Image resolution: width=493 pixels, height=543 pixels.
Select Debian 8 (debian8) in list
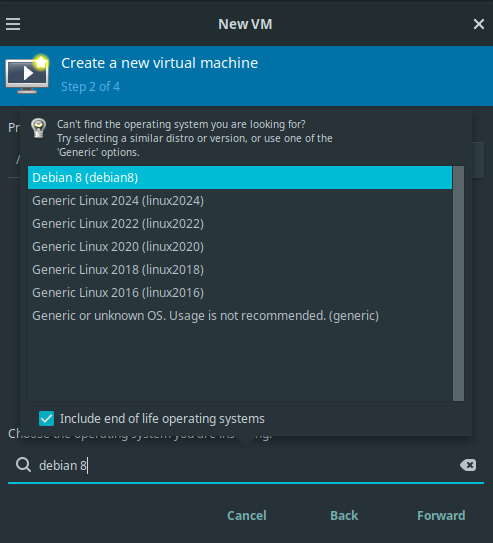point(240,178)
